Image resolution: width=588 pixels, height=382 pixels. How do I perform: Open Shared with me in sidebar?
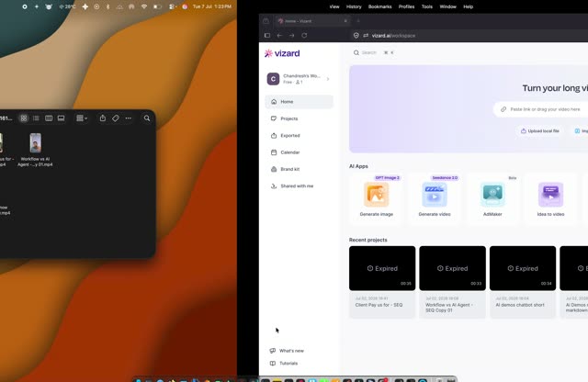(299, 185)
